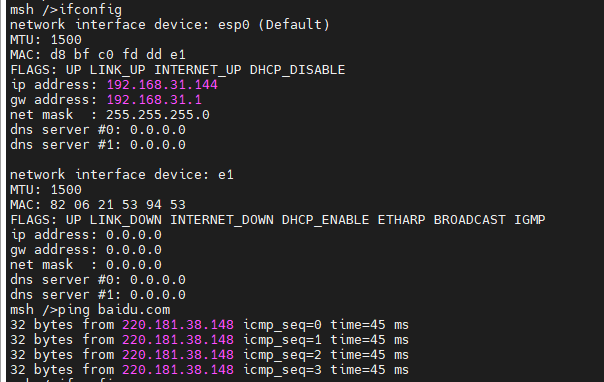
Task: Click the esp0 MTU value 1500
Action: click(66, 40)
